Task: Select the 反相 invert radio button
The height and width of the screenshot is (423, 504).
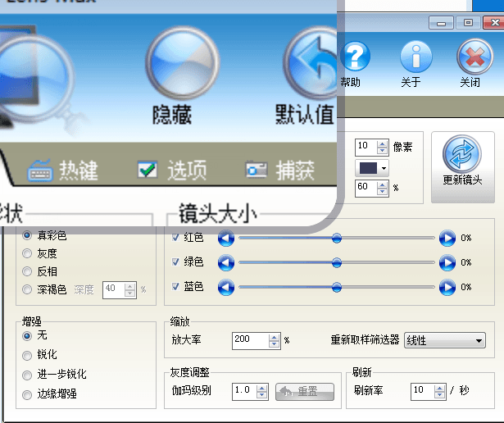Action: click(27, 271)
